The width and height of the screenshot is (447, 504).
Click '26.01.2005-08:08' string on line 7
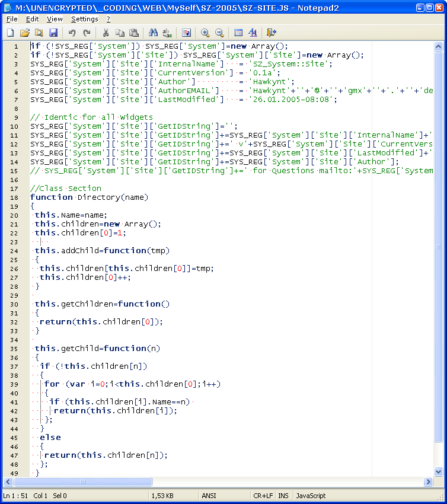(x=291, y=100)
